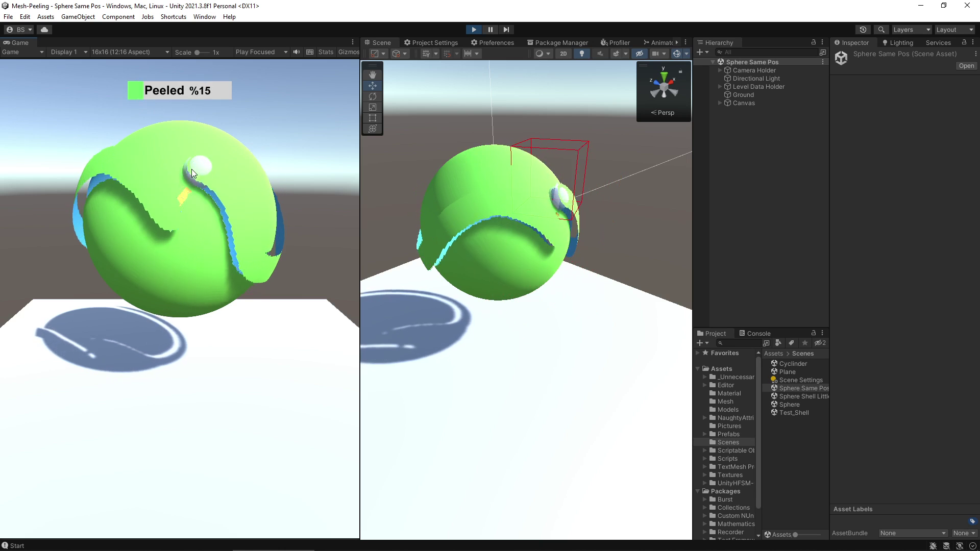980x551 pixels.
Task: Open the Play Focused dropdown
Action: tap(261, 52)
